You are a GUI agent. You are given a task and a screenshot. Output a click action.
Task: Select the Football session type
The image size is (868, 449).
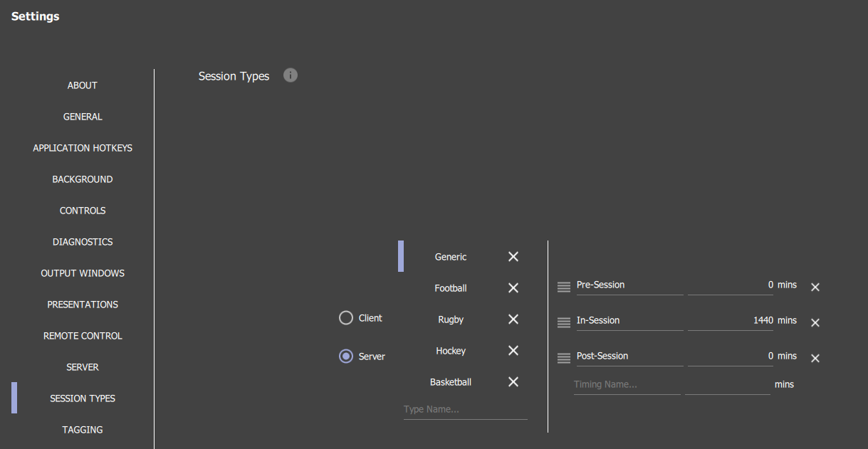(451, 288)
